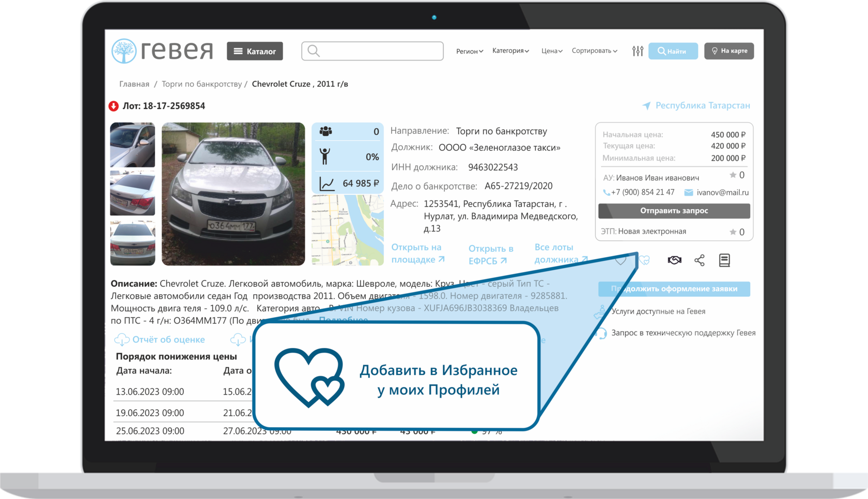Click Отправить запрос button
The height and width of the screenshot is (499, 868).
674,211
